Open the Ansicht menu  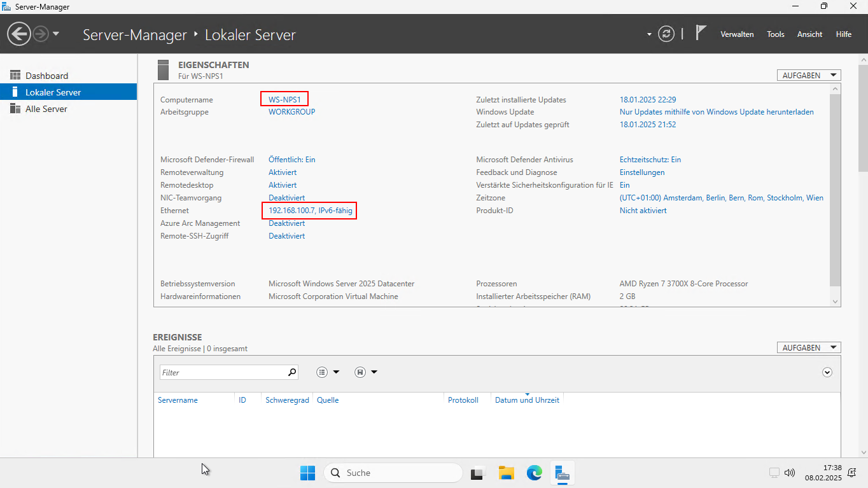[x=809, y=34]
